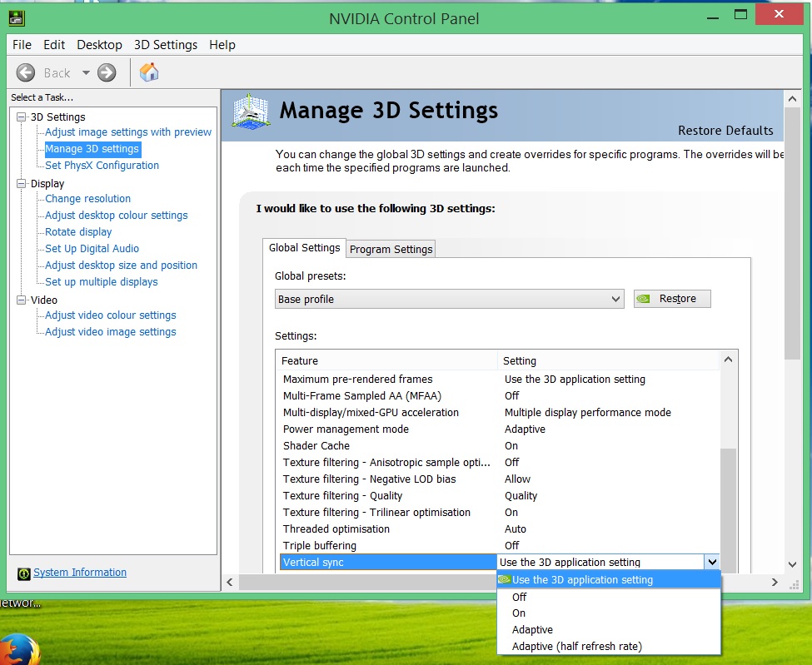This screenshot has height=665, width=812.
Task: Select the Power management mode row
Action: [x=499, y=429]
